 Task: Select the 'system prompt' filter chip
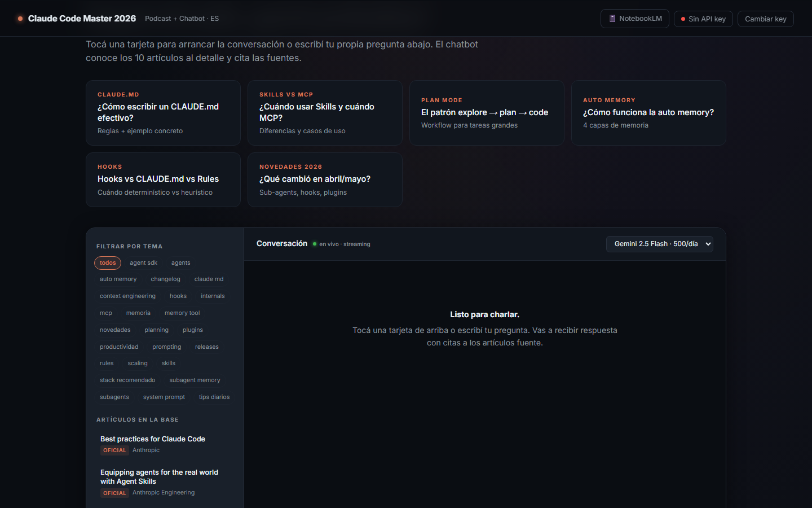[164, 397]
